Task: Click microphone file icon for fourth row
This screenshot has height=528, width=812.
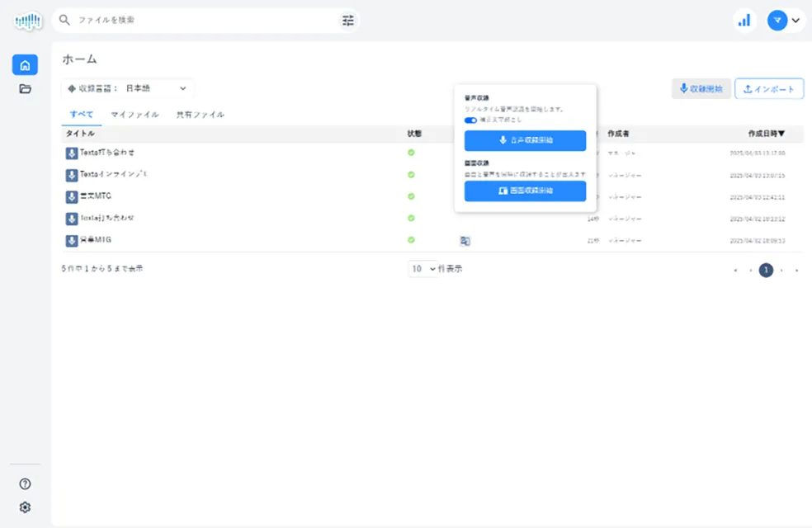Action: [72, 219]
